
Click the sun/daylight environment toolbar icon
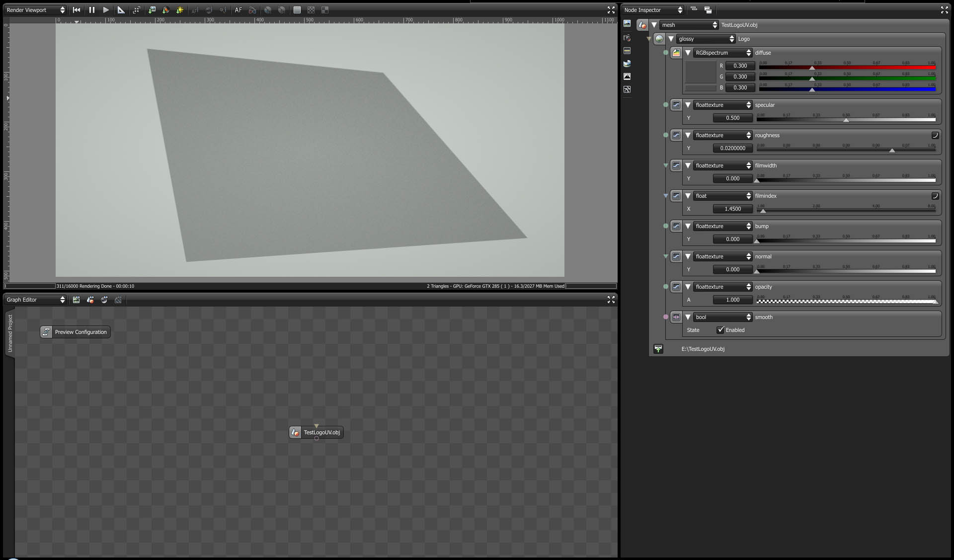point(180,10)
